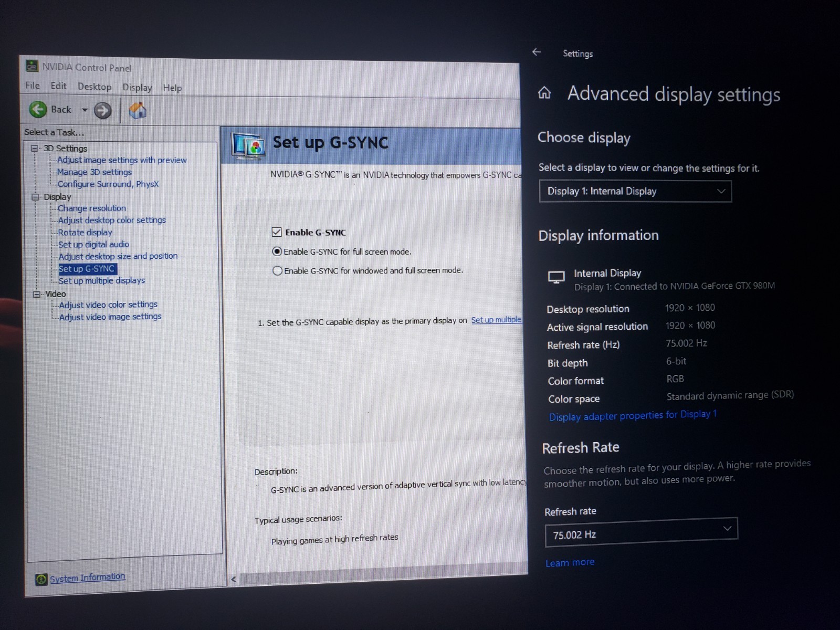Click the Back button label

[x=61, y=110]
